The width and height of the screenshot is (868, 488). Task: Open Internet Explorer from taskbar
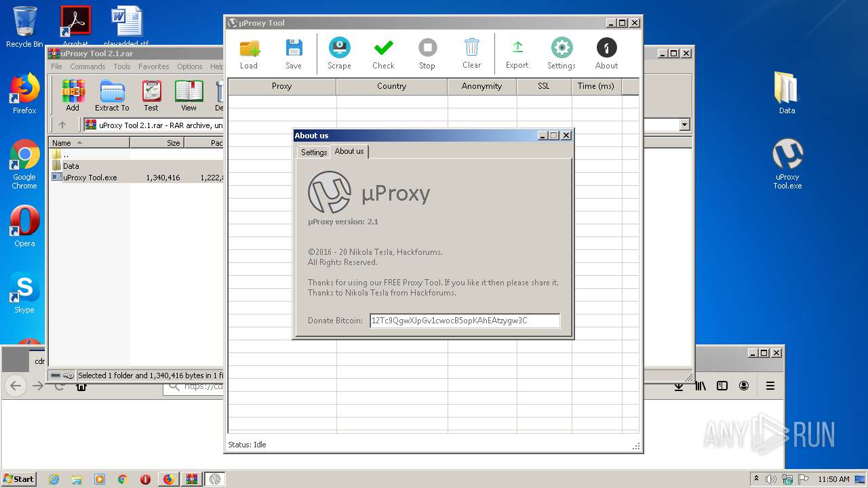tap(54, 479)
